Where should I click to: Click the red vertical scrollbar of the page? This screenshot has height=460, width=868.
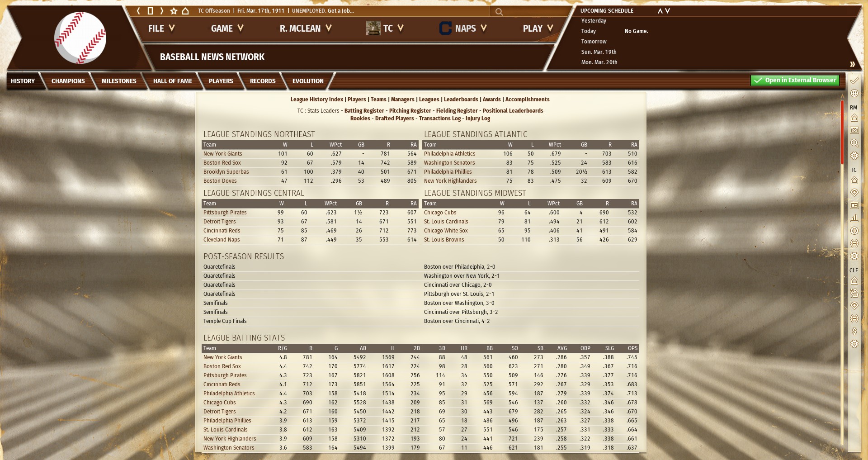coord(842,132)
